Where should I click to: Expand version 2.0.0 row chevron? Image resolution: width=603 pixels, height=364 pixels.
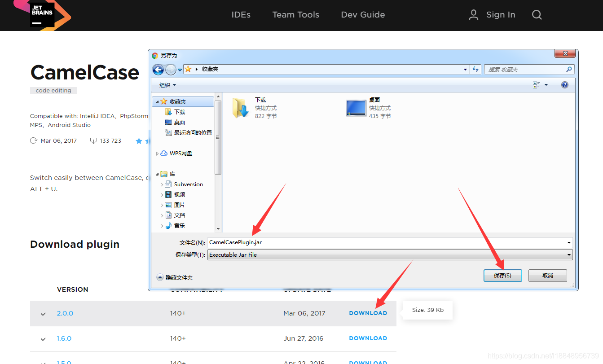pyautogui.click(x=43, y=314)
